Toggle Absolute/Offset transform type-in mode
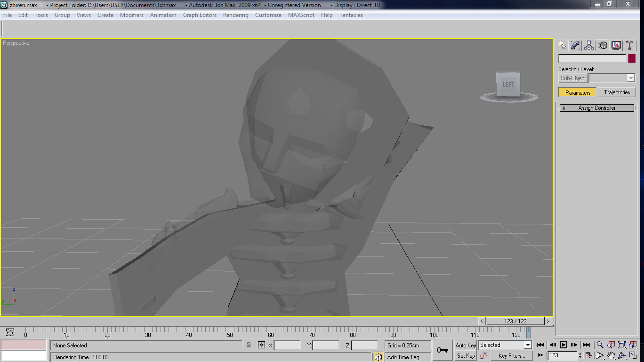This screenshot has height=362, width=644. pos(262,345)
